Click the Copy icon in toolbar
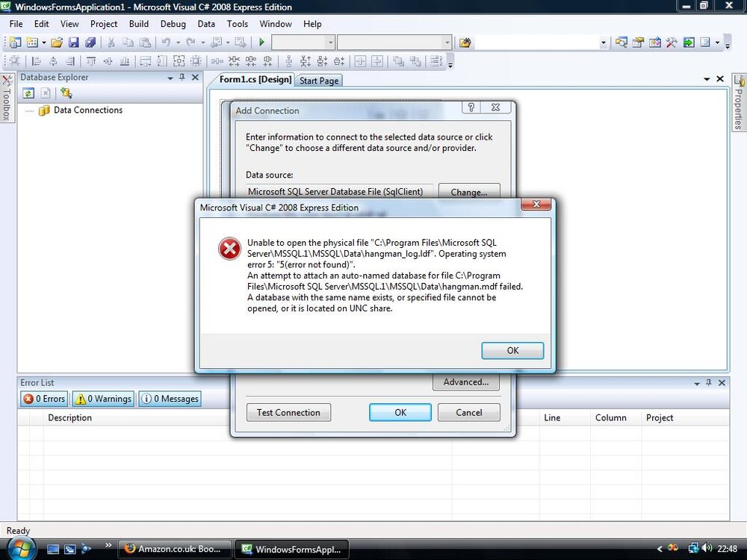The height and width of the screenshot is (560, 747). [128, 43]
